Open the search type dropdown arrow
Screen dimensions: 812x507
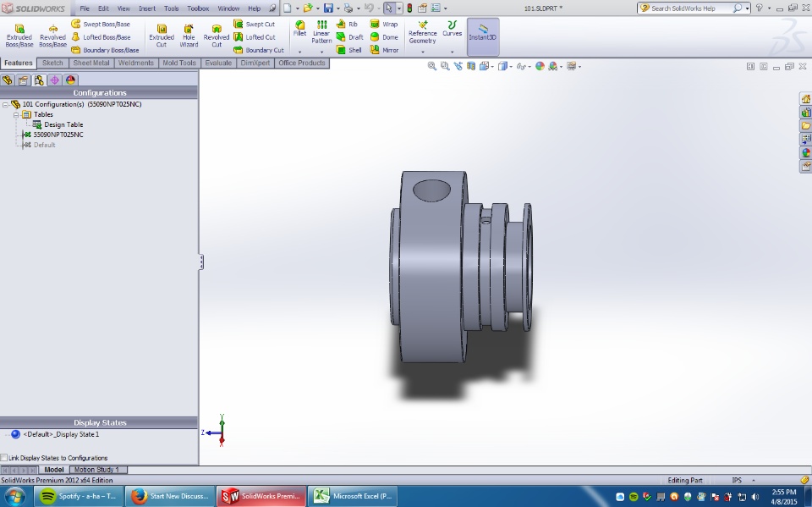[747, 8]
